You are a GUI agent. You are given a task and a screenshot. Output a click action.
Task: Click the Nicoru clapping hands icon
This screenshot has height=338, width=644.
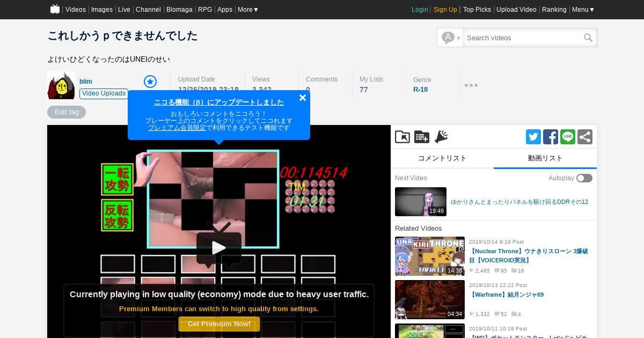point(441,137)
